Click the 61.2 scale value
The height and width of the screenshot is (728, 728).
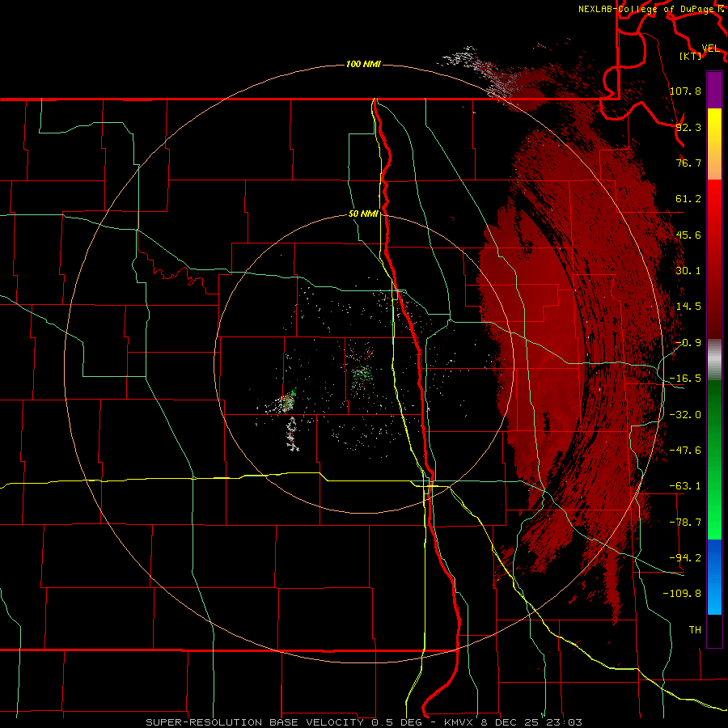[x=688, y=199]
